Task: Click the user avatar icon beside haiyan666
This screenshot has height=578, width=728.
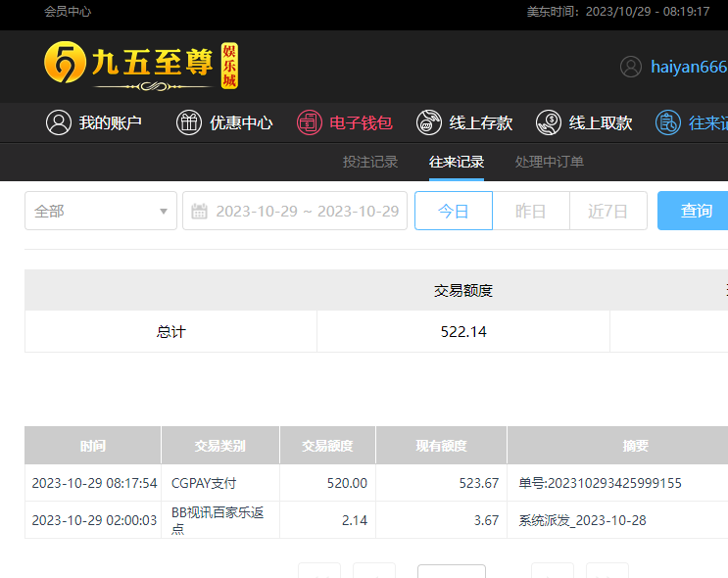Action: pos(631,67)
